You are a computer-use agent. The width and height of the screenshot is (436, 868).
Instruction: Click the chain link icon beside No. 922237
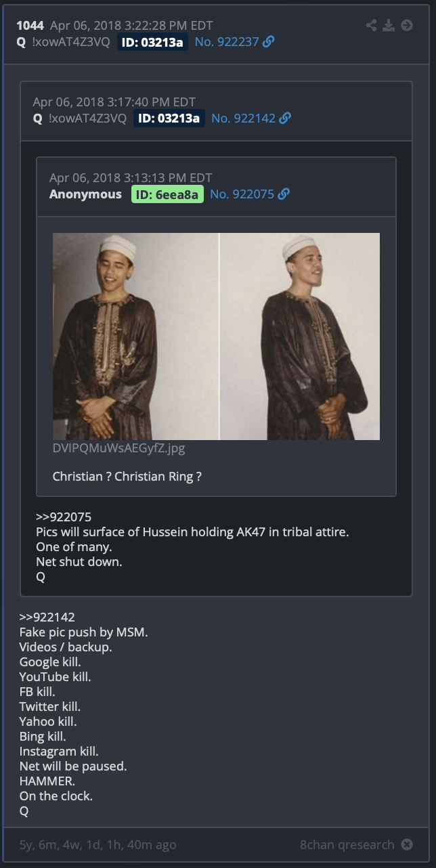tap(269, 42)
